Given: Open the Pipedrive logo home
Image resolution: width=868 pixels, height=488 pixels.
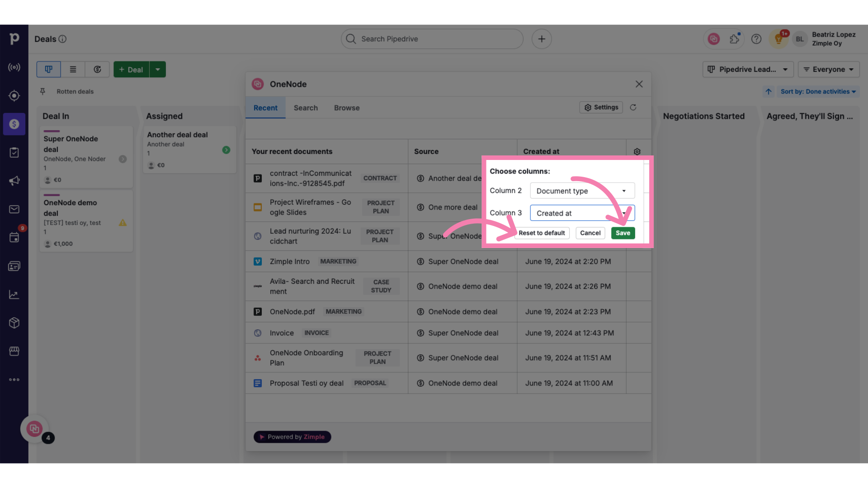Looking at the screenshot, I should point(14,39).
